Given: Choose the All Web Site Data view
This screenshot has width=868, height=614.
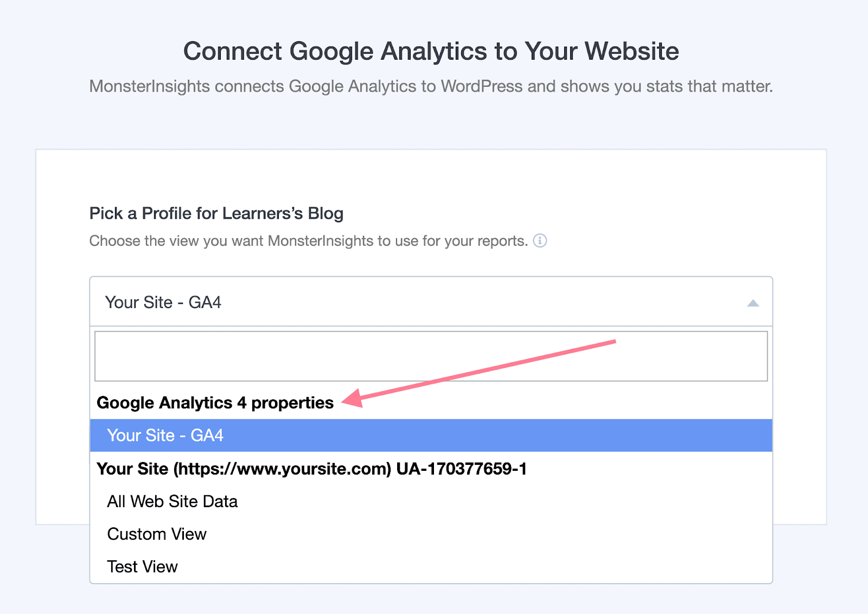Looking at the screenshot, I should [x=173, y=501].
